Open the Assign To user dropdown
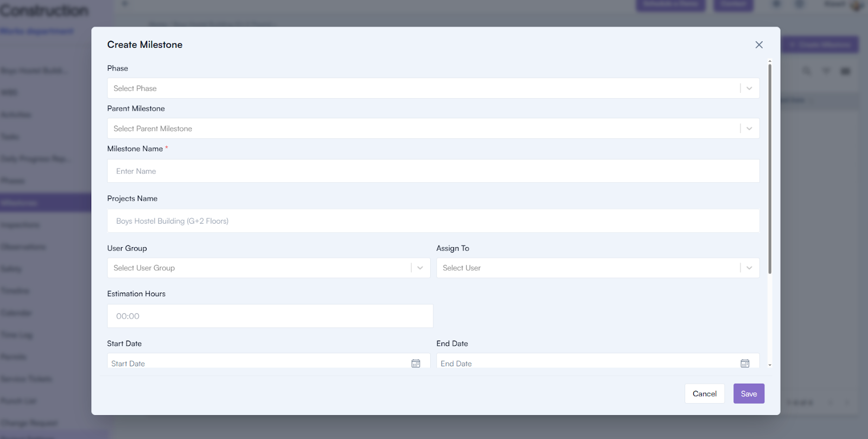Viewport: 868px width, 439px height. point(589,268)
